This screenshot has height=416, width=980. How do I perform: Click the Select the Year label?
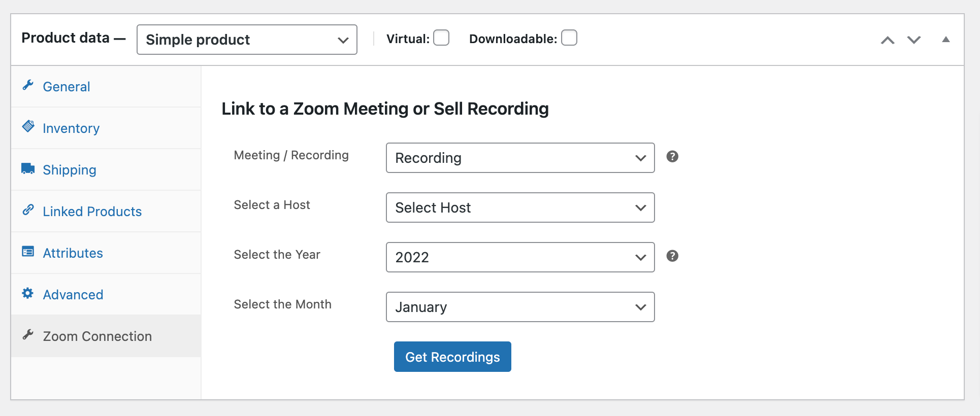pos(277,255)
